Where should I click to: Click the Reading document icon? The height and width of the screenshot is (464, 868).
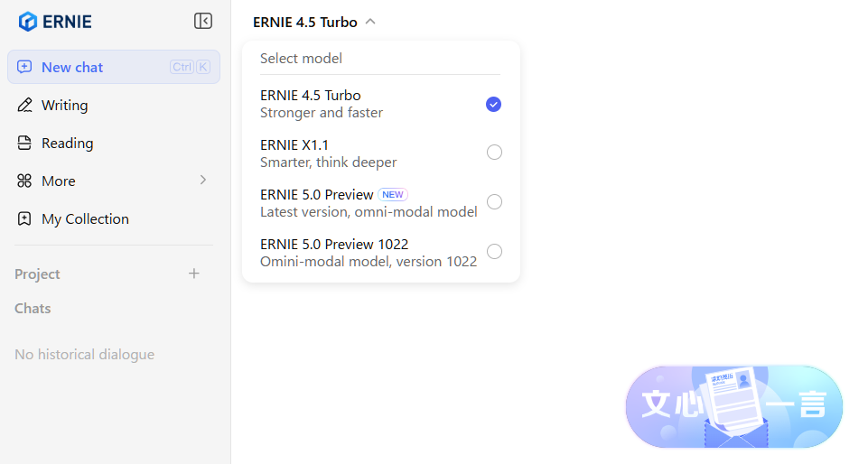[x=24, y=143]
